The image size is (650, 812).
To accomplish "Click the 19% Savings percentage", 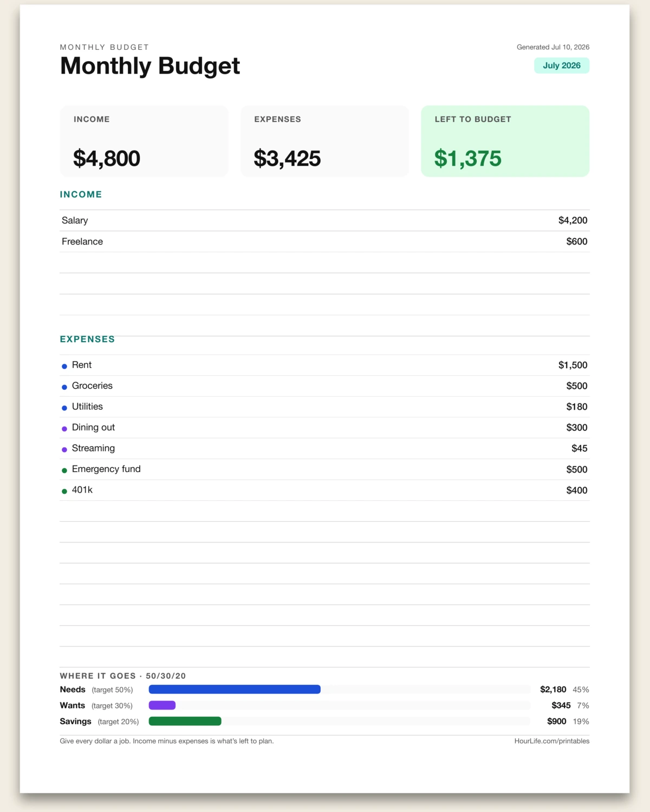I will (581, 722).
